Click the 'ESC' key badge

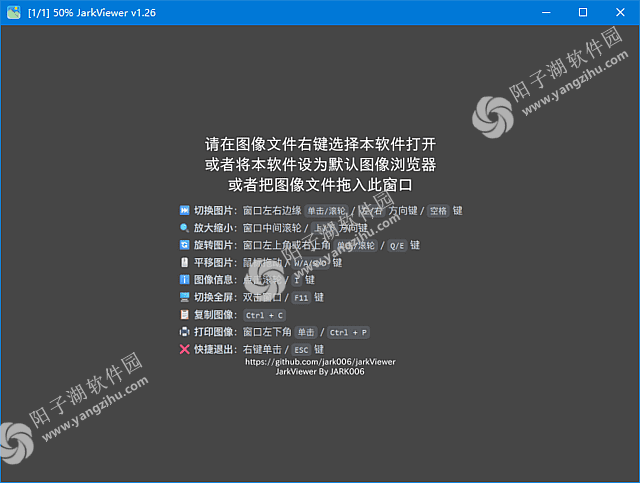coord(301,350)
